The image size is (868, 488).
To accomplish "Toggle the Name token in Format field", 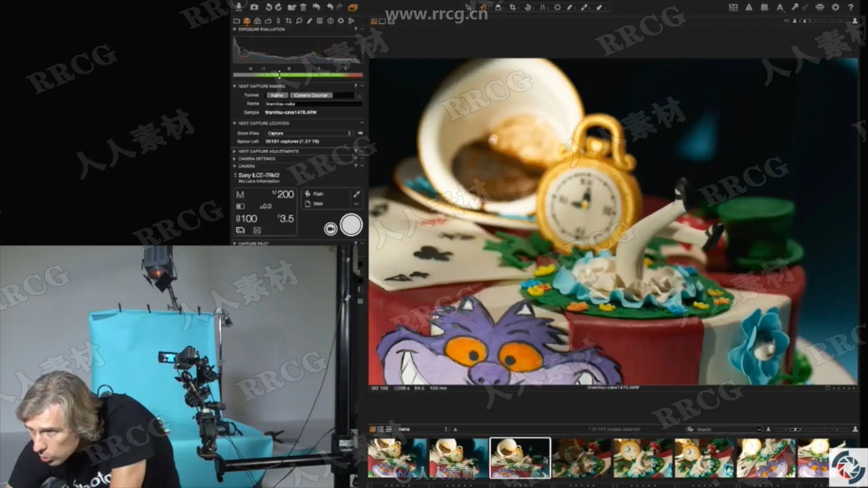I will (277, 95).
